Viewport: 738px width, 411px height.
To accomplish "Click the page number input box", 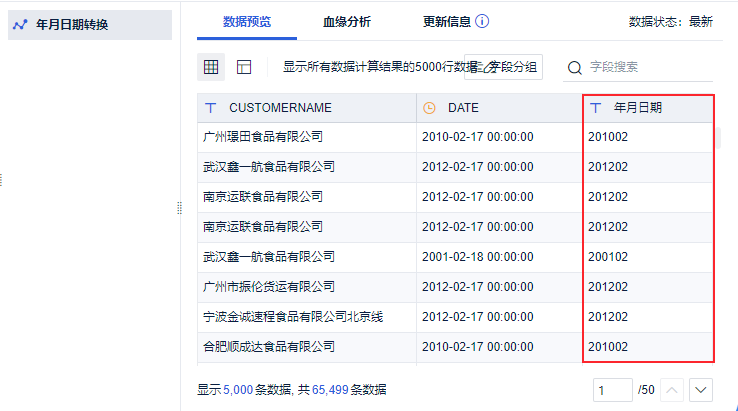I will [x=612, y=390].
